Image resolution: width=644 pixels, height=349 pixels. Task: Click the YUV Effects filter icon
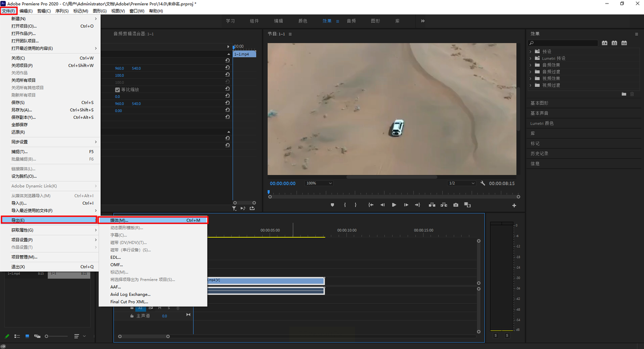coord(624,43)
